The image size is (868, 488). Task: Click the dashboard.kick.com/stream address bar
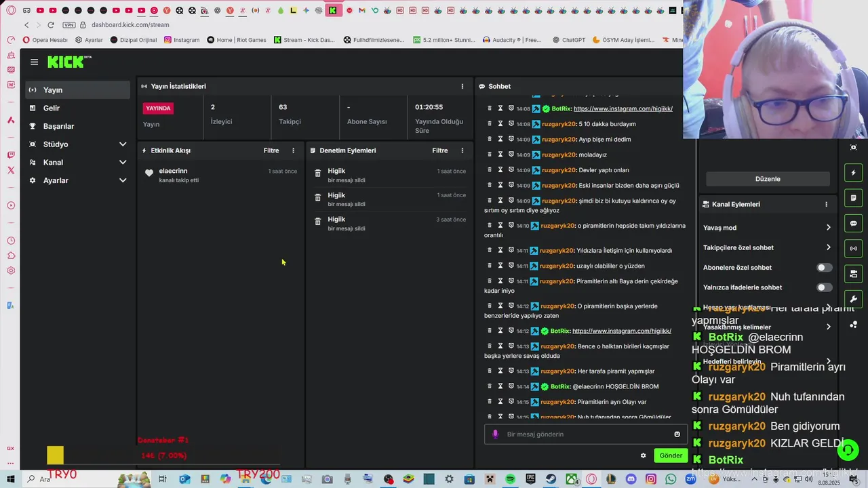pos(130,25)
